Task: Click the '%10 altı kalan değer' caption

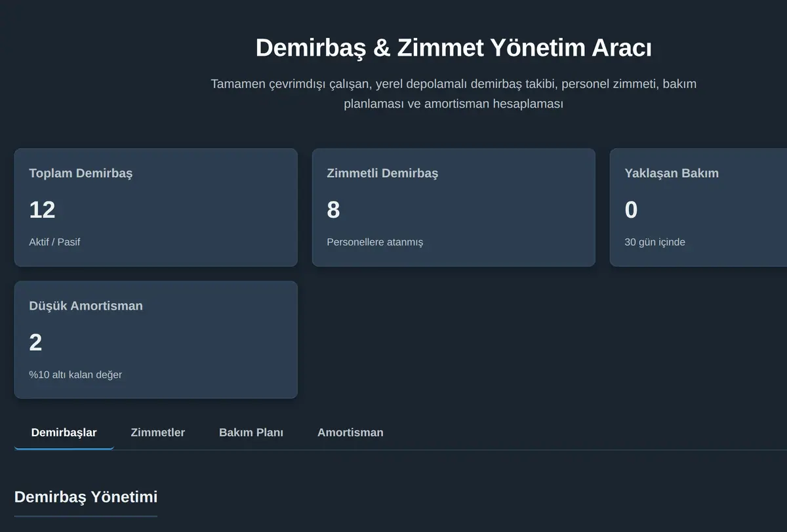Action: pos(75,375)
